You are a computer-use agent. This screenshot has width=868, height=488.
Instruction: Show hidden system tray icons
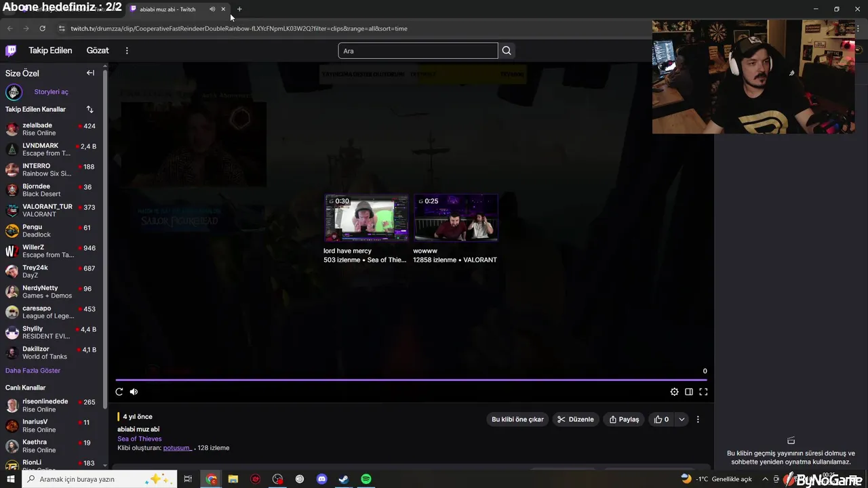[x=765, y=479]
